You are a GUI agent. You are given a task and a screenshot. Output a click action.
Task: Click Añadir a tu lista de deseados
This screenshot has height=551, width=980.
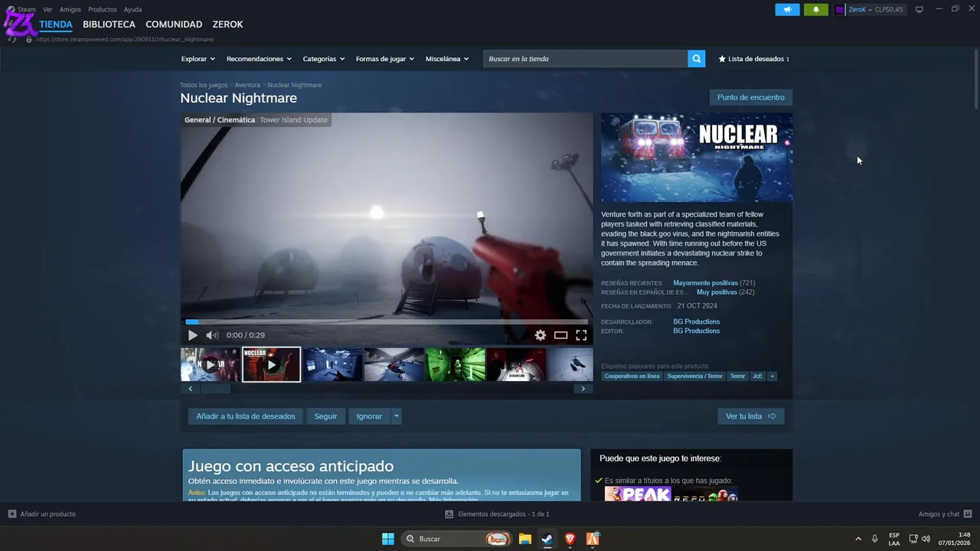[x=245, y=416]
